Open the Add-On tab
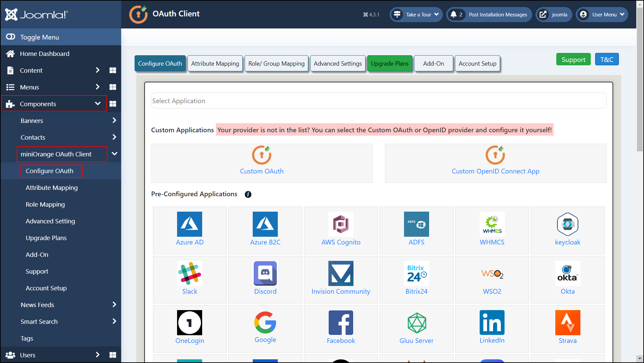This screenshot has width=644, height=363. [433, 64]
